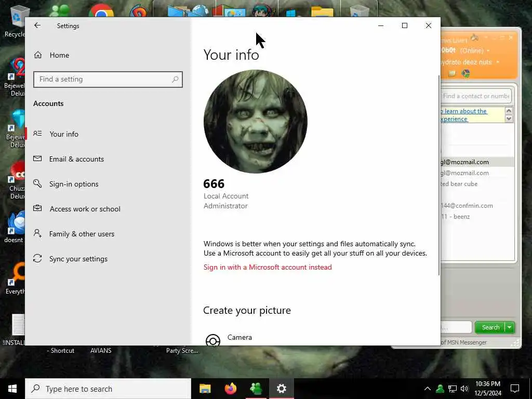
Task: Click the colorful MSN Today icon in Messenger
Action: [466, 73]
